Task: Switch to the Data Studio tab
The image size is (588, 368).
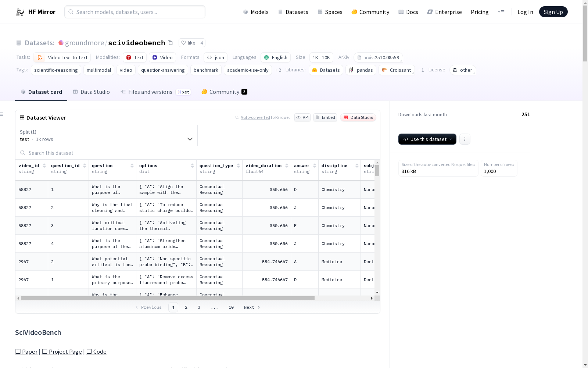Action: tap(91, 92)
